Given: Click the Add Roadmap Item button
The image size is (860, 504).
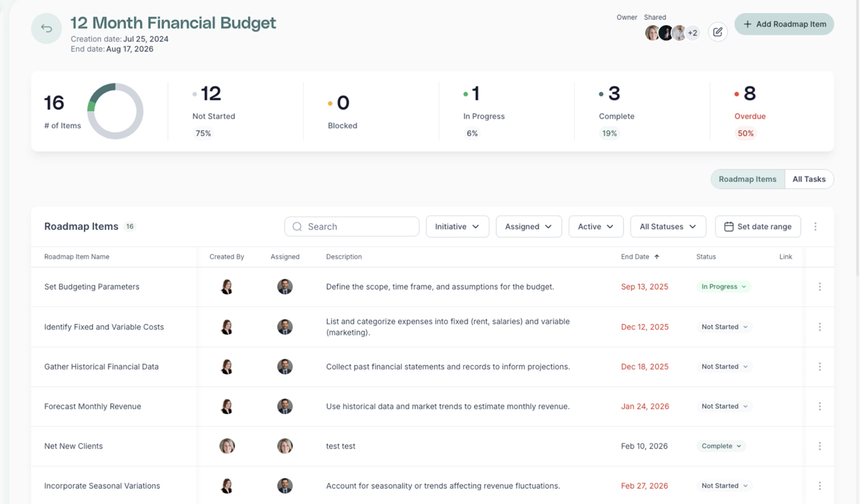Looking at the screenshot, I should coord(784,25).
